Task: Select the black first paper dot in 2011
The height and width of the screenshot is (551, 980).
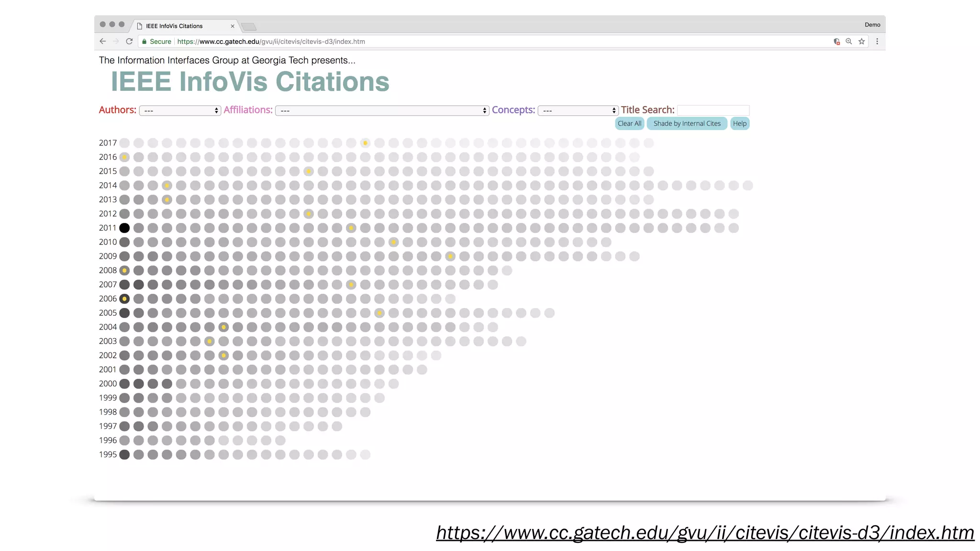Action: 124,228
